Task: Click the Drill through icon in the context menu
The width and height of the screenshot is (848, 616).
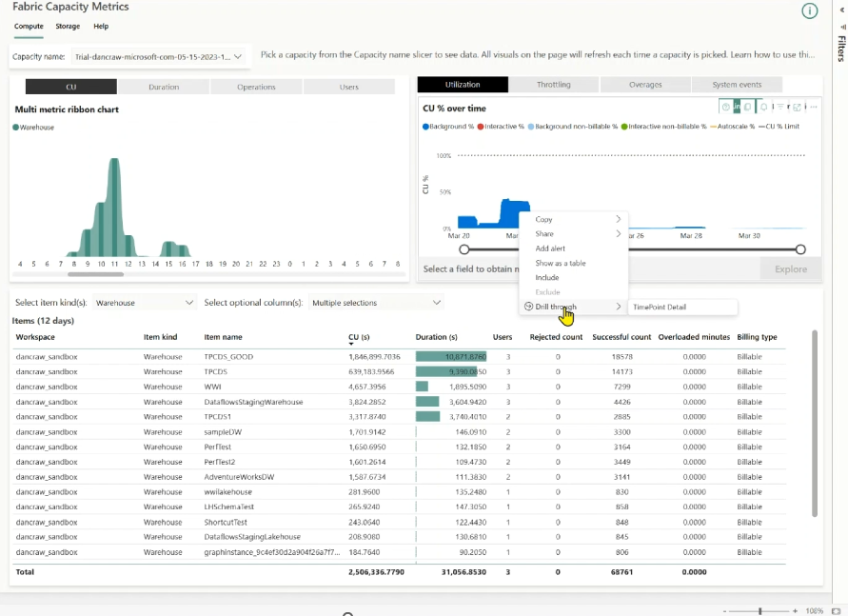Action: point(527,306)
